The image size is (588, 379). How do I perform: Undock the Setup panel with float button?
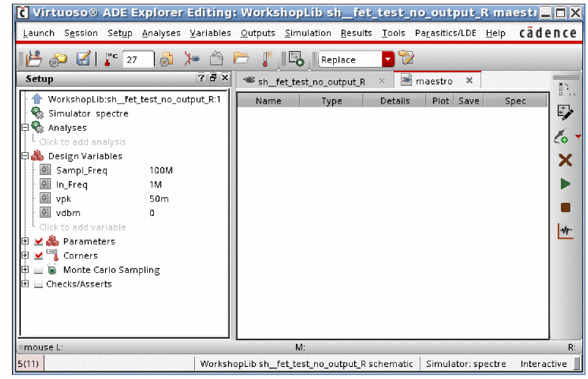(213, 78)
